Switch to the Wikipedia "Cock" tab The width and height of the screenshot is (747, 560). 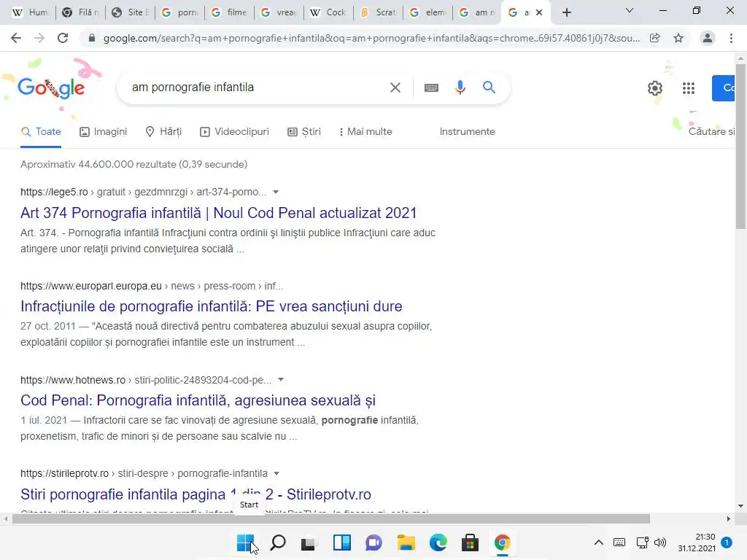point(329,12)
